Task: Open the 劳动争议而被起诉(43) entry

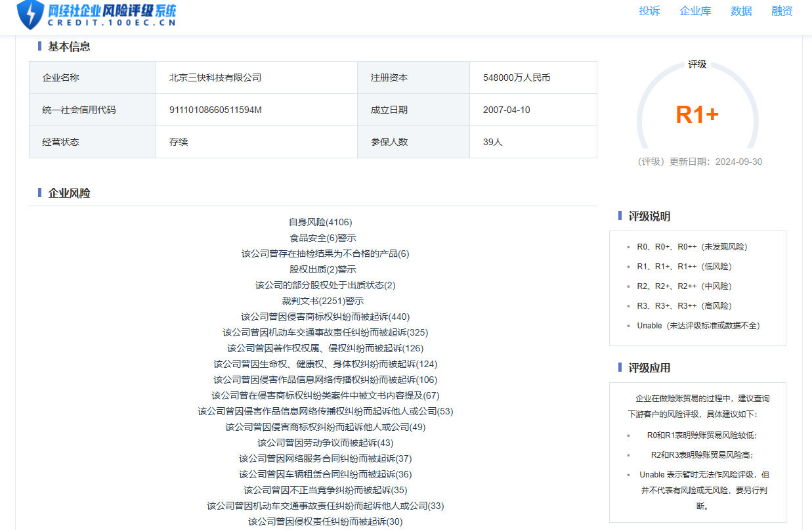Action: click(x=325, y=443)
